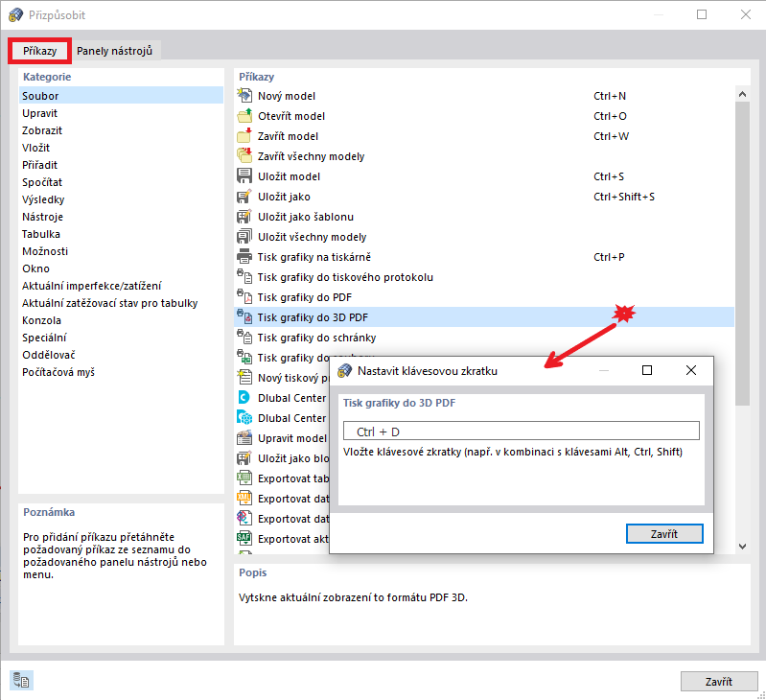Select the Vložit category

pyautogui.click(x=121, y=148)
